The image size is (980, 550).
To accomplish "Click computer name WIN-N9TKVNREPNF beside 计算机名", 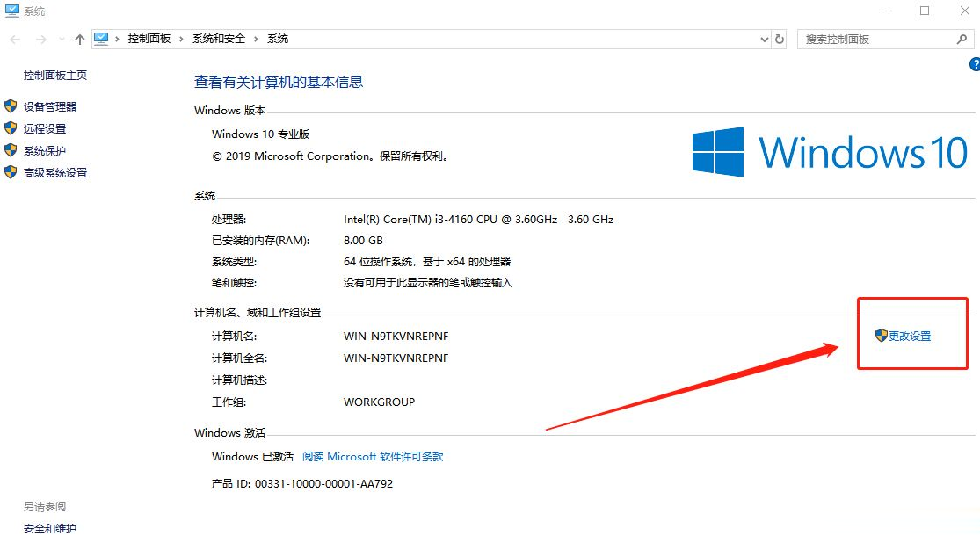I will pyautogui.click(x=396, y=337).
